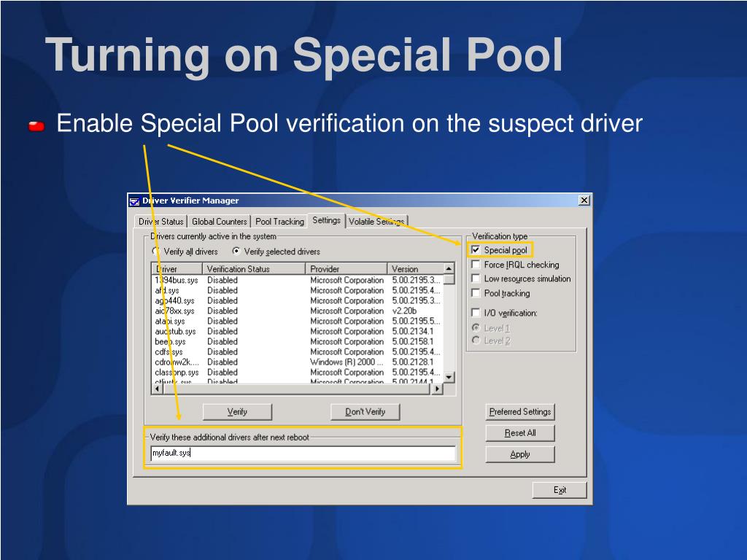Click the Preferred Settings button
The height and width of the screenshot is (560, 747).
pyautogui.click(x=519, y=411)
